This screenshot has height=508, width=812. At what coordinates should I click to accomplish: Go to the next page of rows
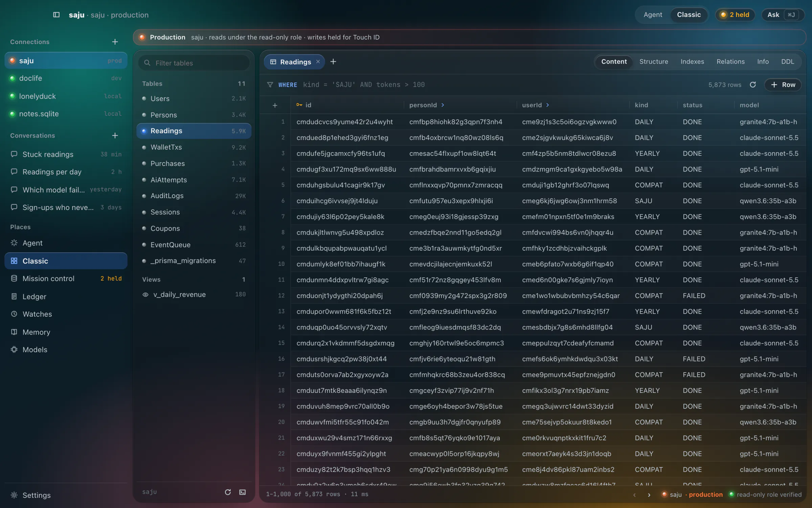[x=649, y=494]
